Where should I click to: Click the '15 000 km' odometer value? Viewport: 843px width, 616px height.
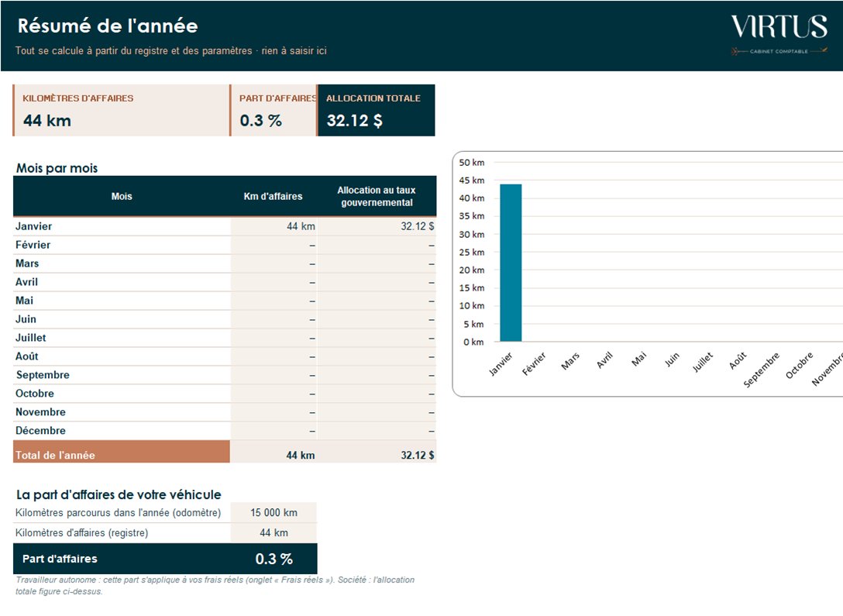(x=274, y=513)
